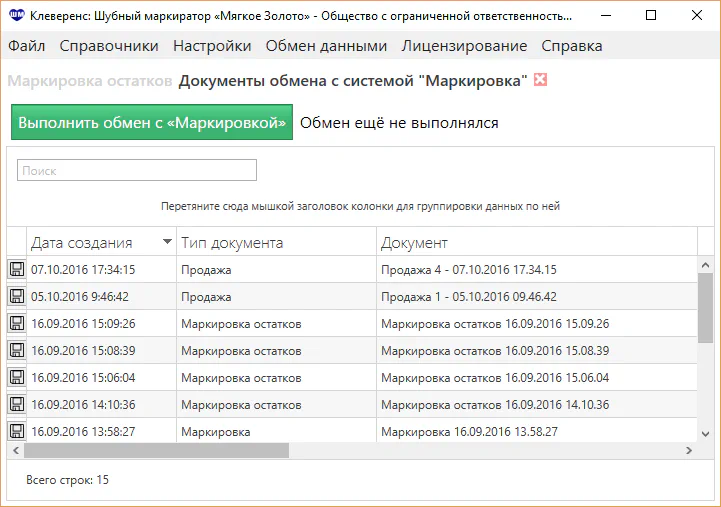Close the Документы обмена tab with red X
This screenshot has height=507, width=721.
tap(541, 81)
